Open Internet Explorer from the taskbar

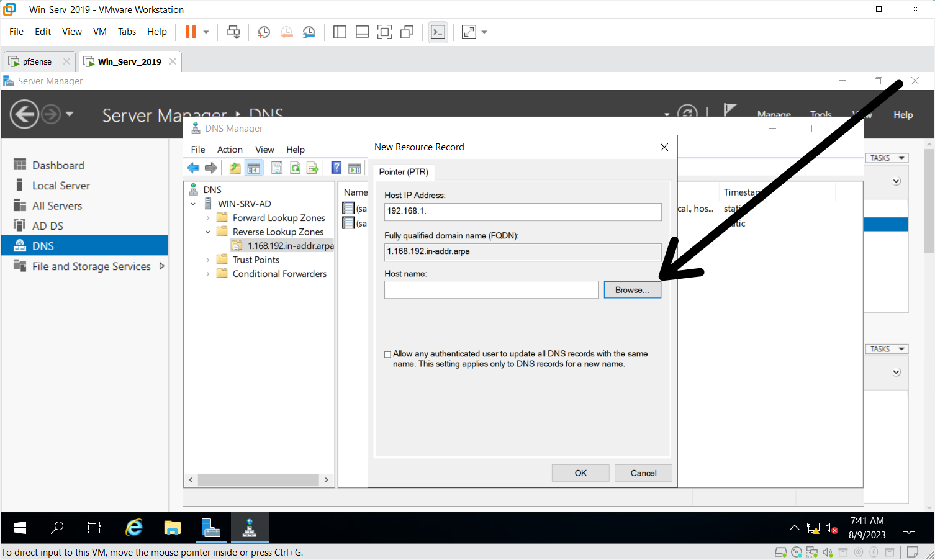134,528
